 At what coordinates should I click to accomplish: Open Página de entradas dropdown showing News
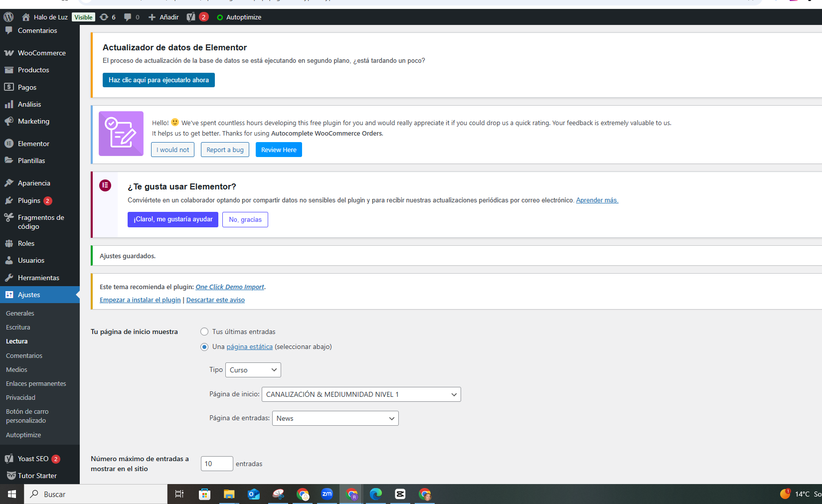335,418
